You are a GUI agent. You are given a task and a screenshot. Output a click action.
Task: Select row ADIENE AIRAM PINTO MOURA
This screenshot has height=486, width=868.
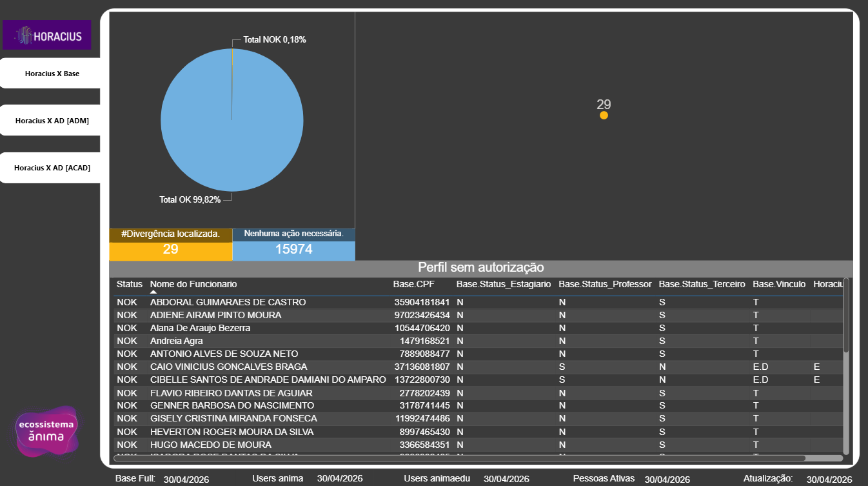[478, 315]
